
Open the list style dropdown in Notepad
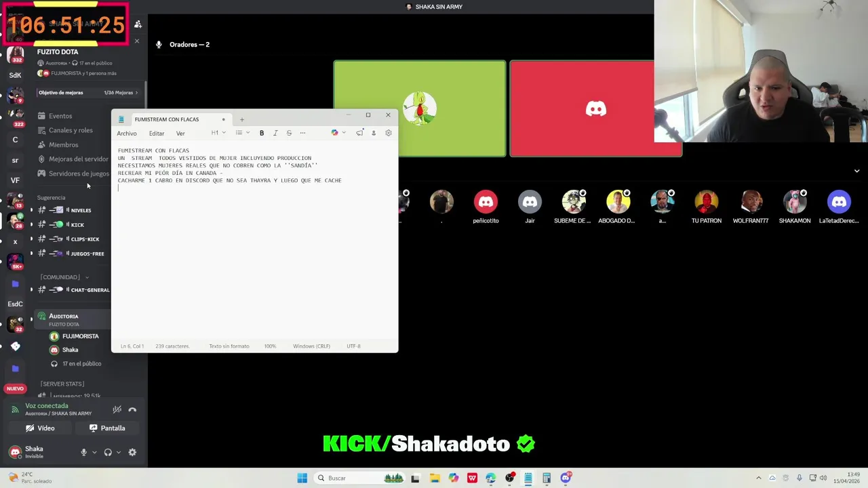[x=242, y=133]
